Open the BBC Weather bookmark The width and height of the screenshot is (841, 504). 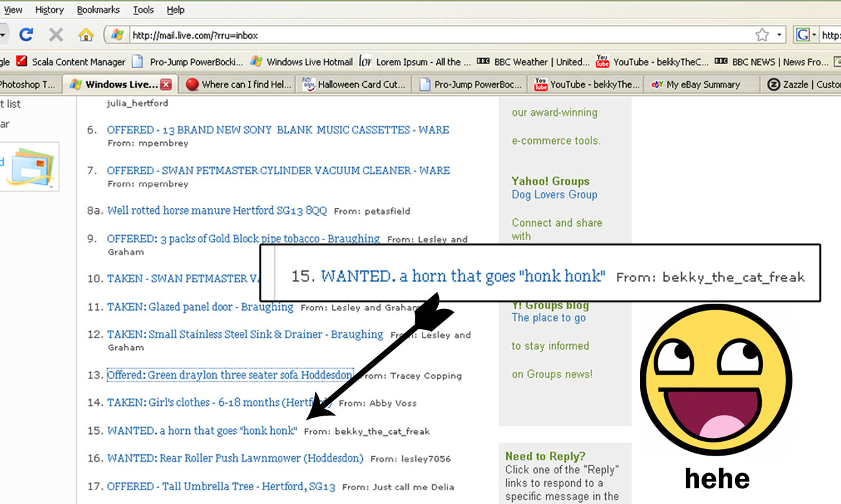[534, 62]
